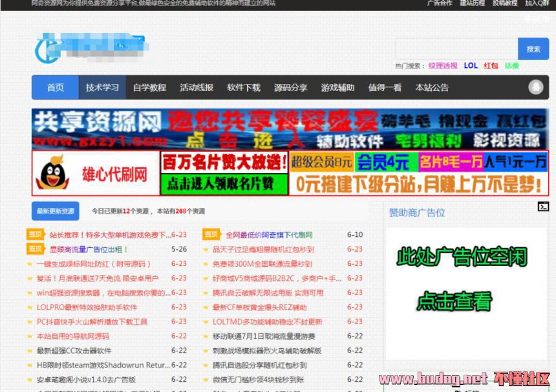Click the 超级会员8元 banner tile
This screenshot has width=556, height=392.
322,162
